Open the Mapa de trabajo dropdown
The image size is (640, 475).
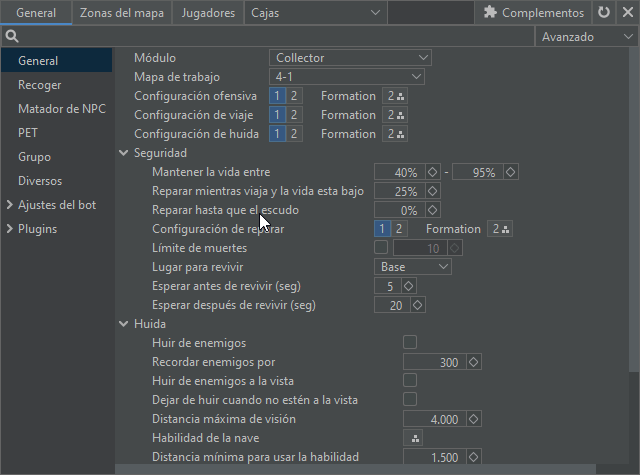(347, 77)
